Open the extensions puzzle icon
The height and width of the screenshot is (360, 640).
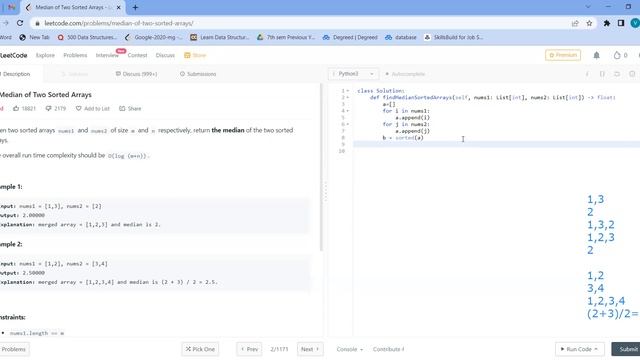607,23
